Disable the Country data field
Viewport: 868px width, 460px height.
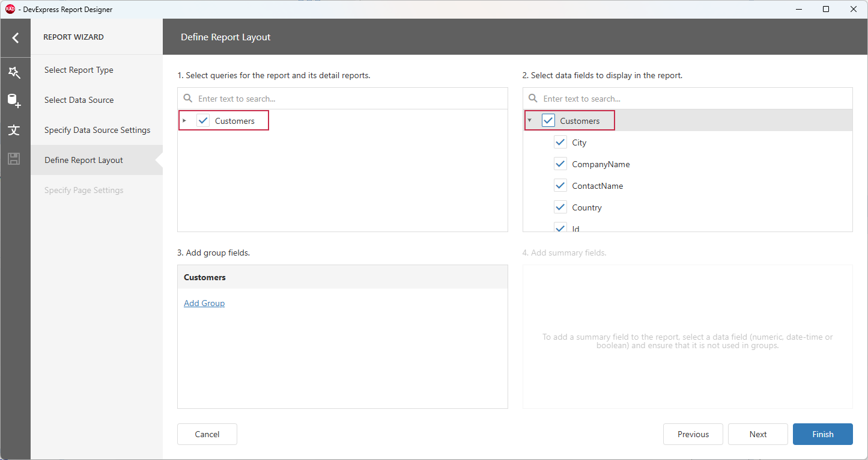(x=560, y=207)
